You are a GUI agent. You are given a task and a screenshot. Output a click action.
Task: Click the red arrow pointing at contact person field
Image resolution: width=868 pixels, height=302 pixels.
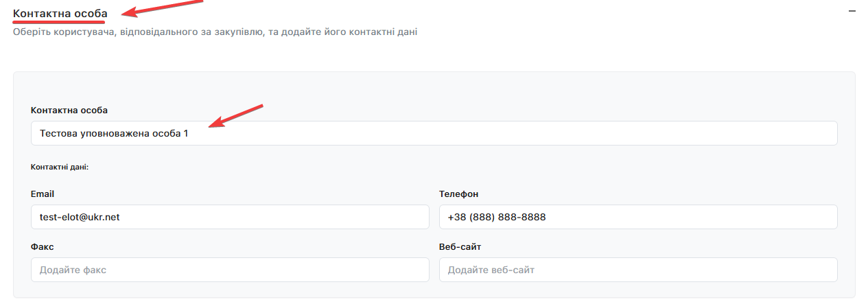237,115
